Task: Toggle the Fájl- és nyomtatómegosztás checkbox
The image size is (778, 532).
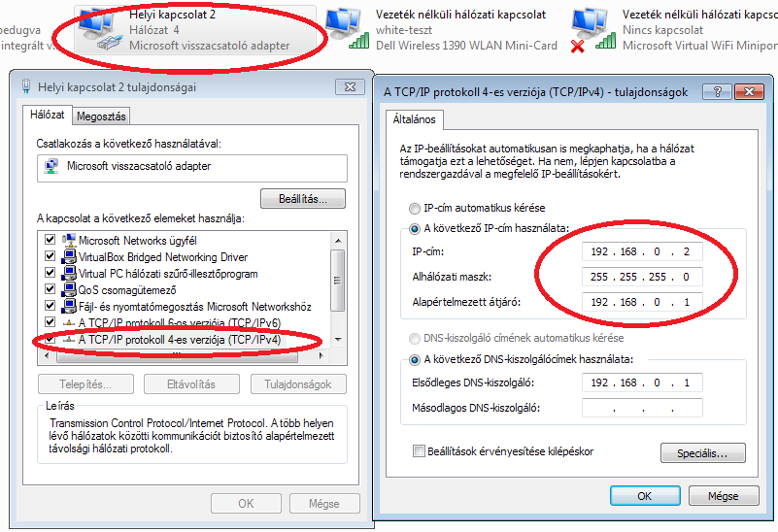Action: 50,305
